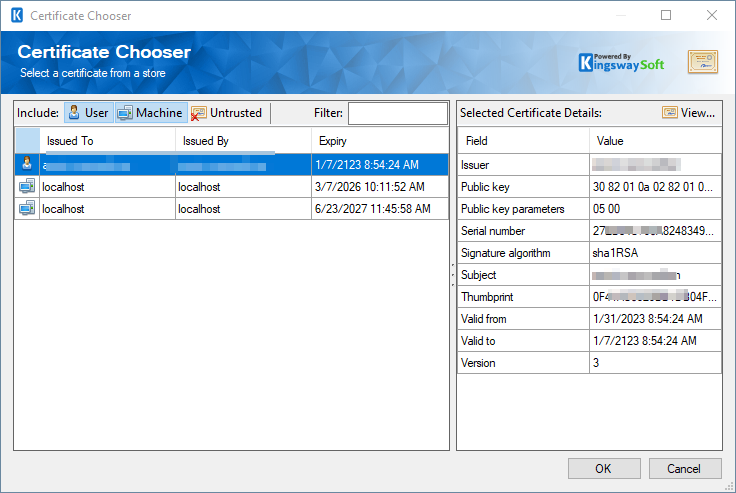Click the certificate badge icon in header
Viewport: 736px width, 493px height.
click(702, 62)
